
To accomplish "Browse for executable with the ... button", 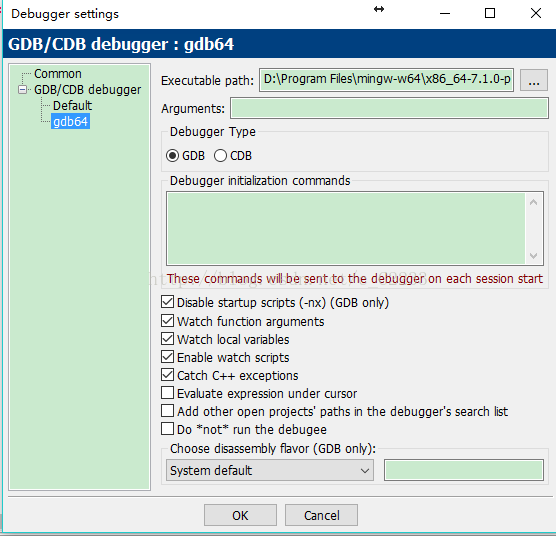I will point(534,80).
